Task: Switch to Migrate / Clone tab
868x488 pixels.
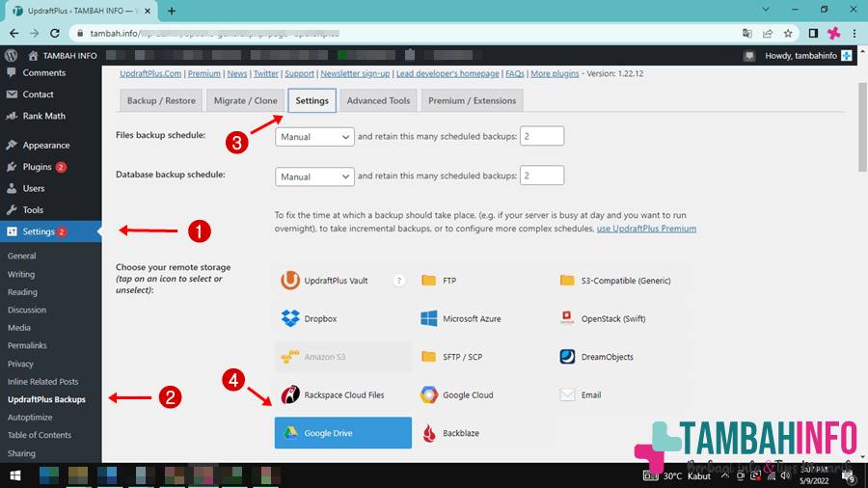Action: (x=245, y=100)
